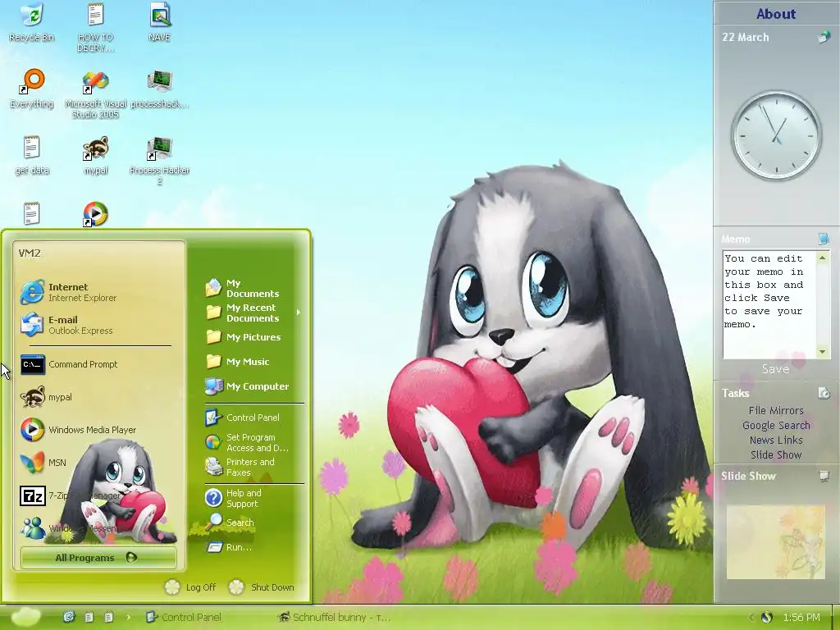Click the slide show preview thumbnail
Viewport: 840px width, 630px height.
pyautogui.click(x=776, y=541)
